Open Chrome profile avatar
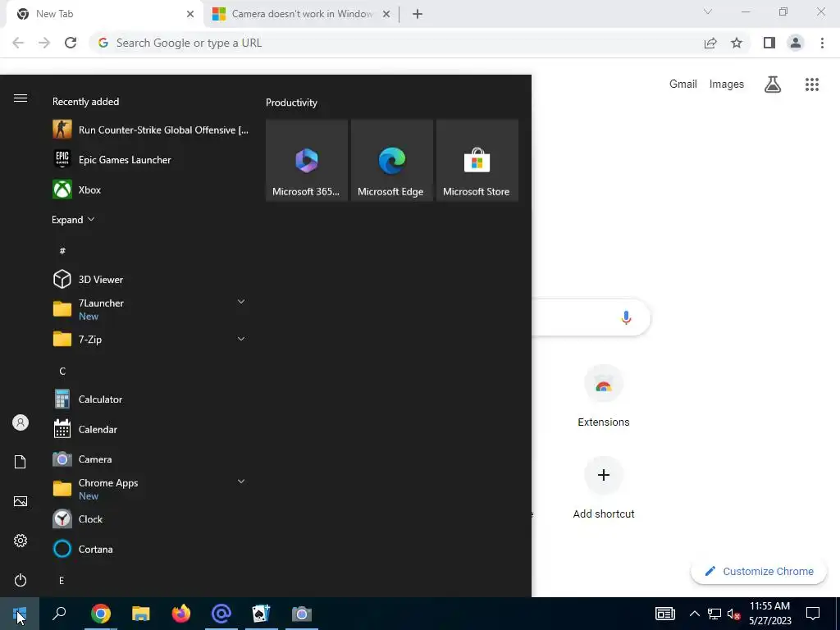This screenshot has width=840, height=630. point(796,43)
